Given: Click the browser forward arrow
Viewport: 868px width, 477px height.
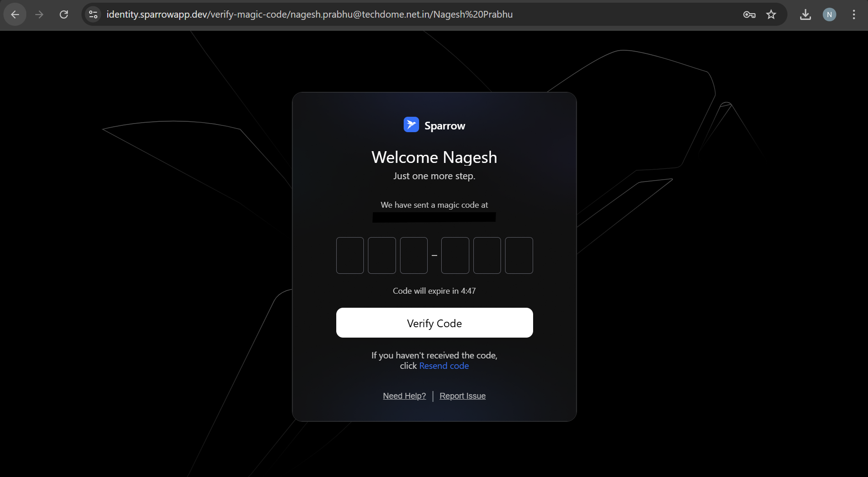Looking at the screenshot, I should tap(39, 14).
